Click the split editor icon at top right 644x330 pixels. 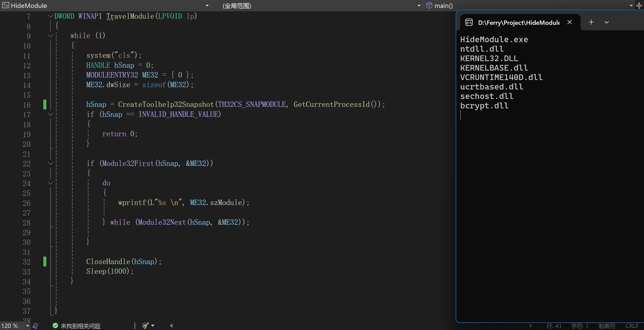639,6
